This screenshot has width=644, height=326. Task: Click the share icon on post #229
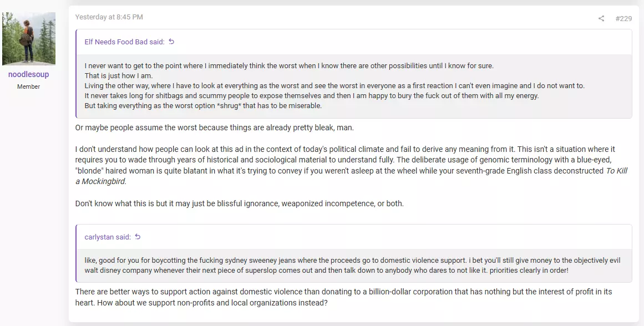click(x=601, y=18)
